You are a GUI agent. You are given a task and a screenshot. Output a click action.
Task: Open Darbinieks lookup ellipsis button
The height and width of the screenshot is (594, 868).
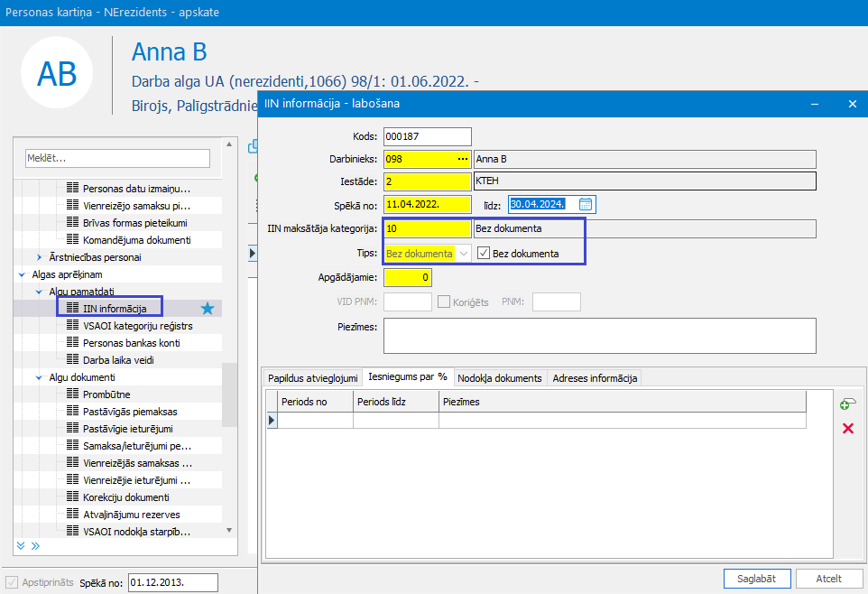click(x=463, y=159)
